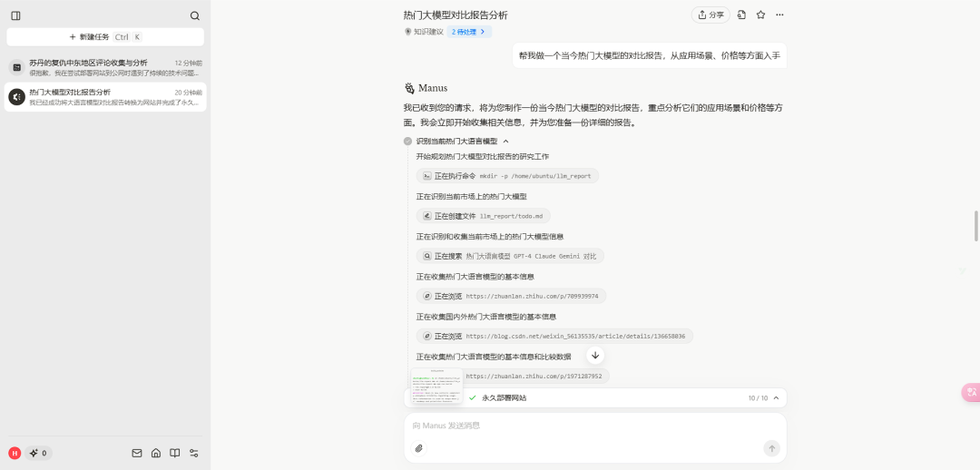This screenshot has width=980, height=470.
Task: Open the more options ellipsis menu
Action: point(779,15)
